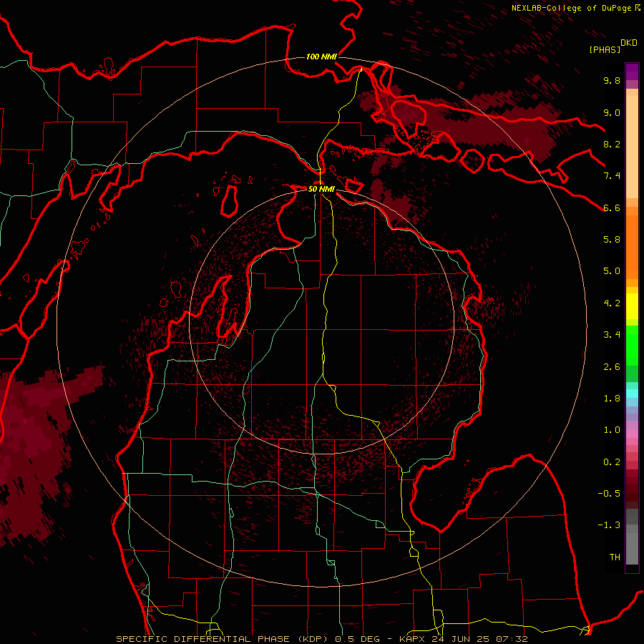Click the 100 NMI range ring label
This screenshot has height=644, width=644.
tap(321, 57)
